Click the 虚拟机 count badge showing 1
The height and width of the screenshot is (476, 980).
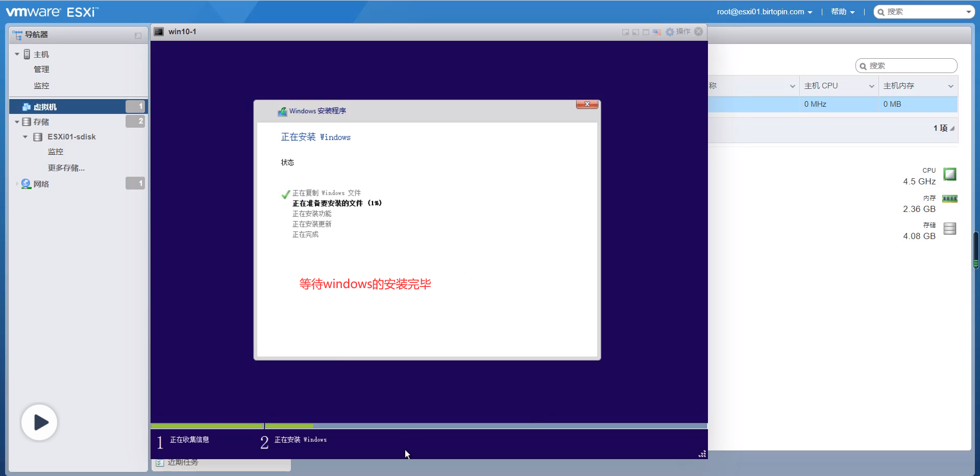[x=135, y=106]
